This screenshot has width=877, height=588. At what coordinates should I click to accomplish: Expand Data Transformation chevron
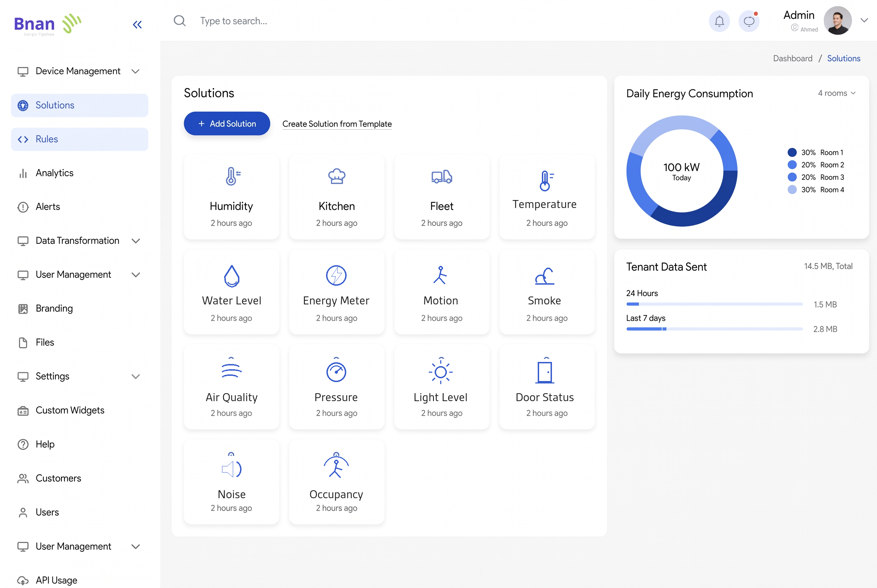(136, 241)
